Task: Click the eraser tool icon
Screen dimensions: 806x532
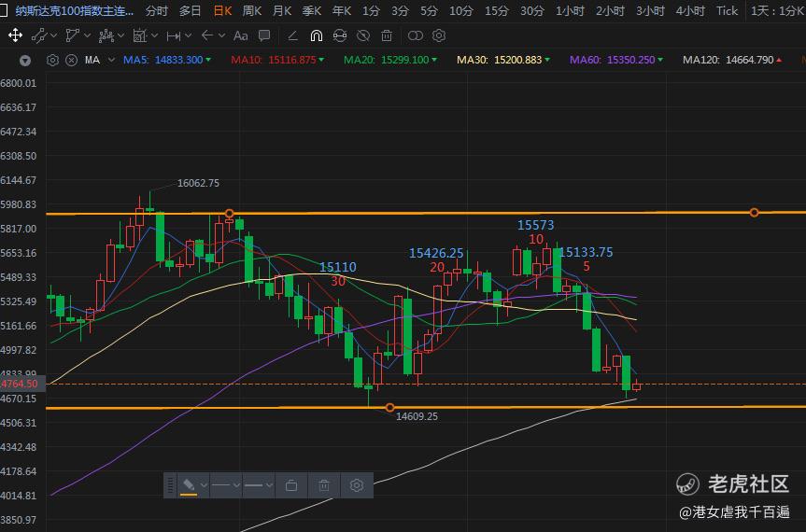Action: 292,35
